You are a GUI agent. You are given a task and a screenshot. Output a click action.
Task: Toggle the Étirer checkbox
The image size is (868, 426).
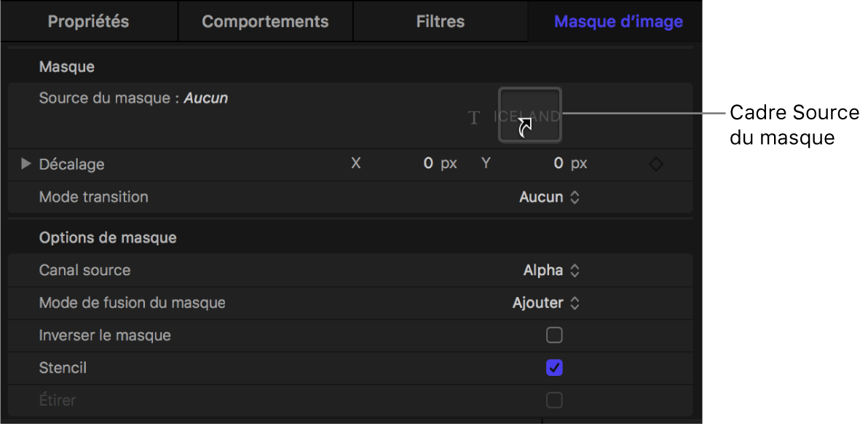554,400
